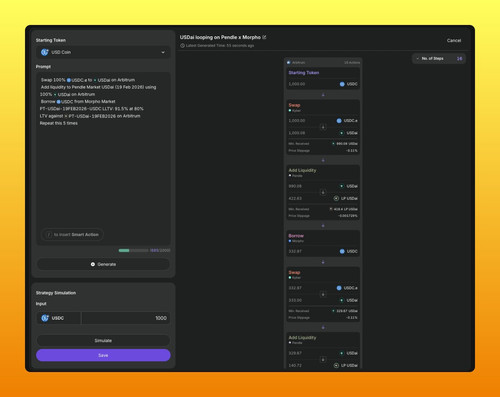500x397 pixels.
Task: Click the Arbitrum chain icon atop the flow
Action: 289,63
